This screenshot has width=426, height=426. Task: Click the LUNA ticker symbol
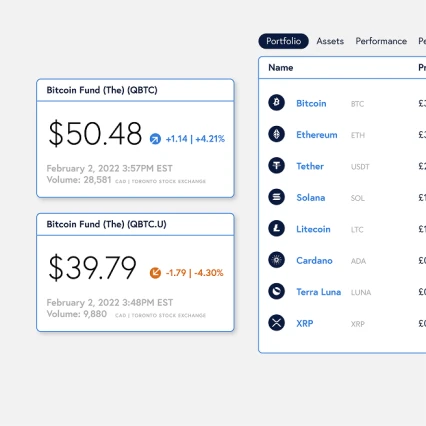(x=361, y=293)
